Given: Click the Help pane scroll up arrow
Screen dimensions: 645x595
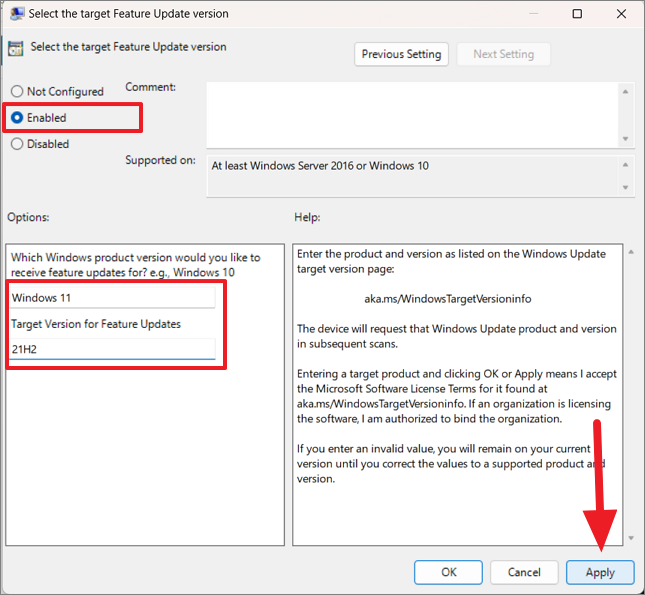Looking at the screenshot, I should coord(631,252).
